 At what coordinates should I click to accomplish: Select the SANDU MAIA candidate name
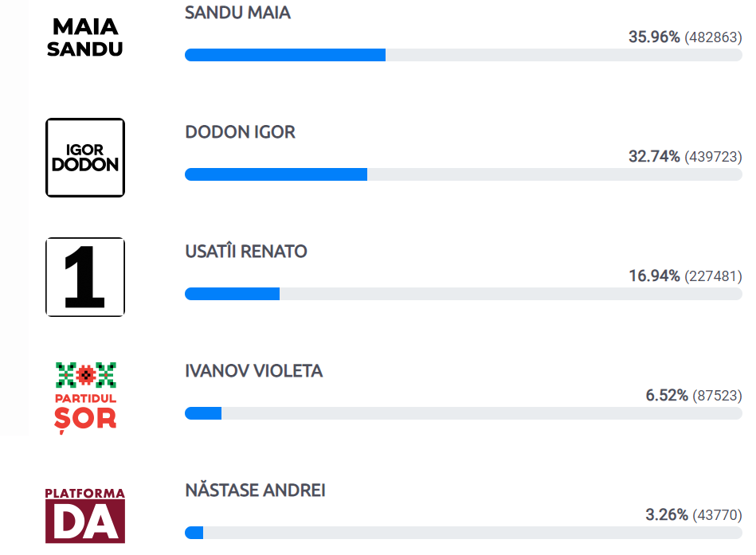237,13
